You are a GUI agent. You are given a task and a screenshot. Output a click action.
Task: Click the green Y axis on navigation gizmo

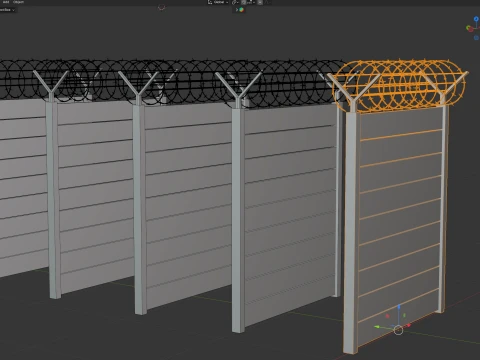(x=468, y=28)
